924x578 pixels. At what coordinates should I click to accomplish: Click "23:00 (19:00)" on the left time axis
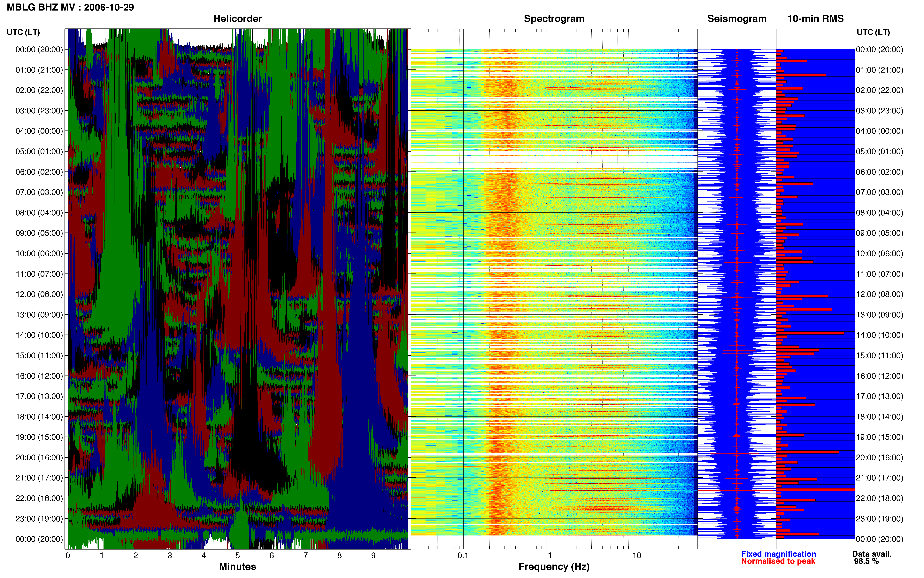point(39,519)
